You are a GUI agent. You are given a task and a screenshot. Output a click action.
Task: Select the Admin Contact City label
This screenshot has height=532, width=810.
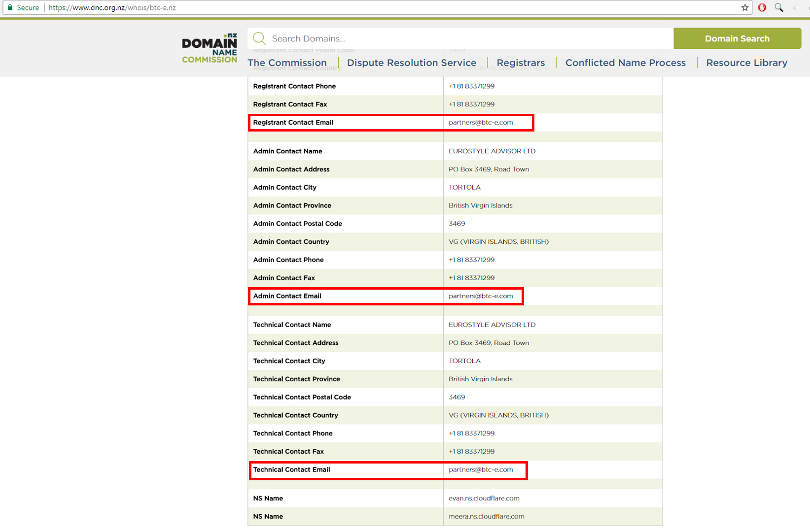[x=285, y=188]
